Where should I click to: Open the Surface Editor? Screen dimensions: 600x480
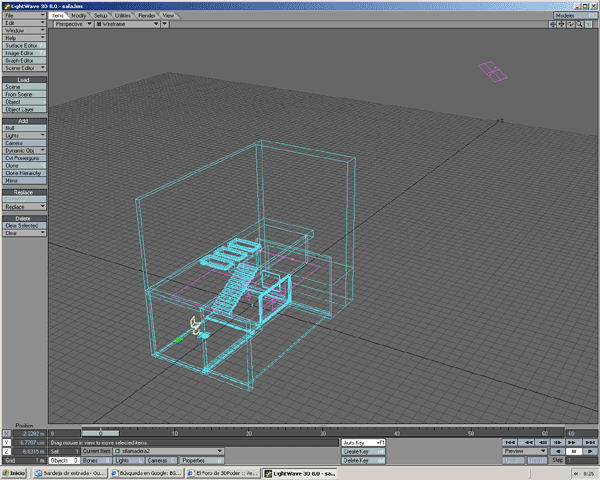24,46
